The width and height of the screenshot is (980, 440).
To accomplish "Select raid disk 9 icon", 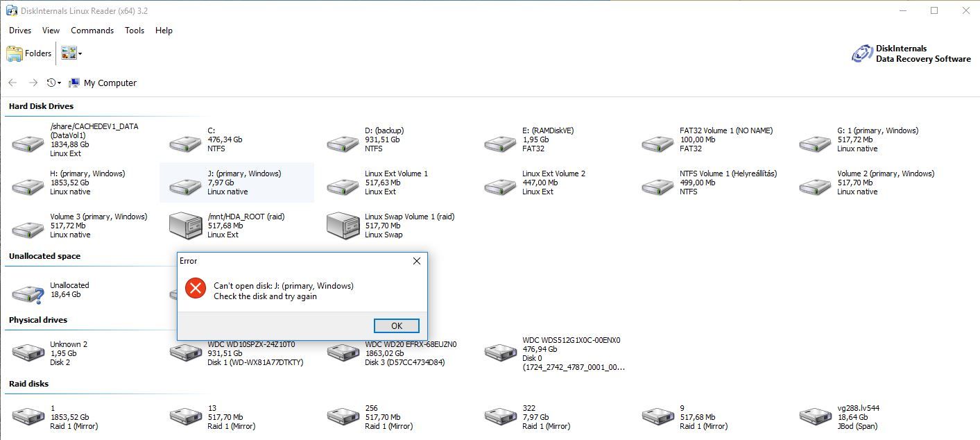I will click(657, 416).
